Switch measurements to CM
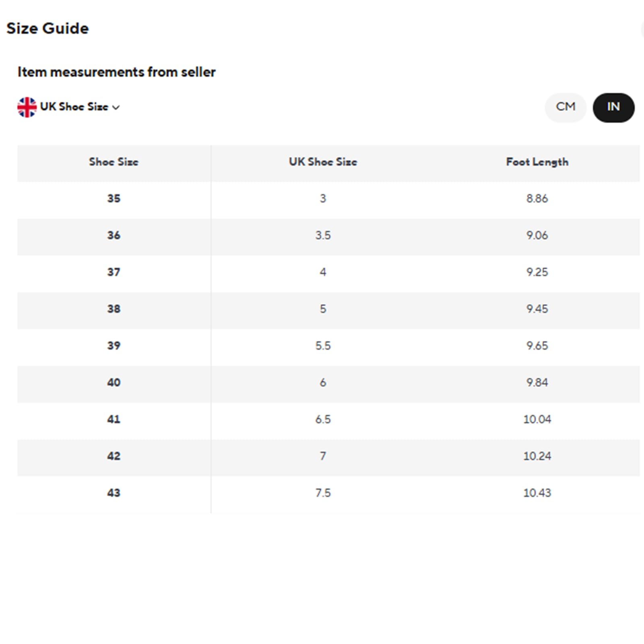Screen dimensions: 644x644 pyautogui.click(x=566, y=107)
